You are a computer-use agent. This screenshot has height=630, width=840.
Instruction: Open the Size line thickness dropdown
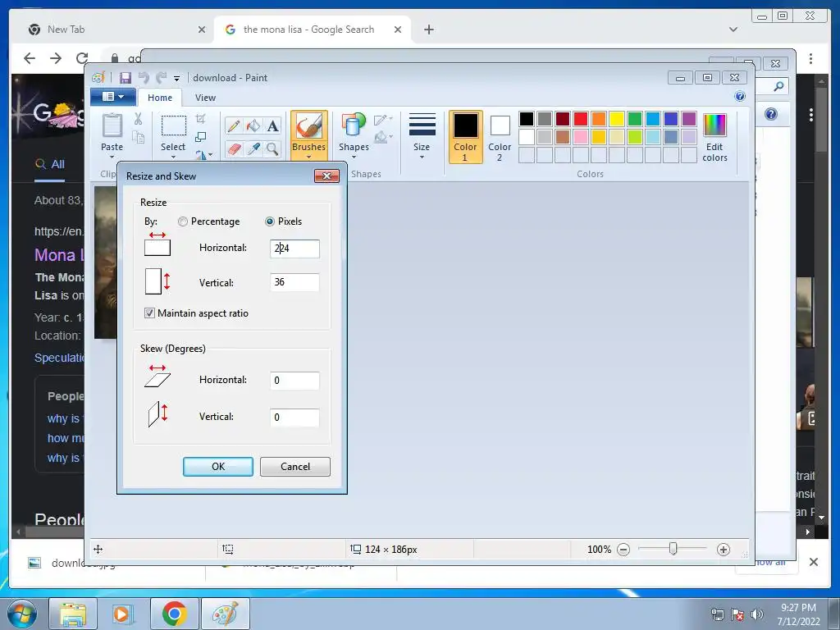(422, 136)
